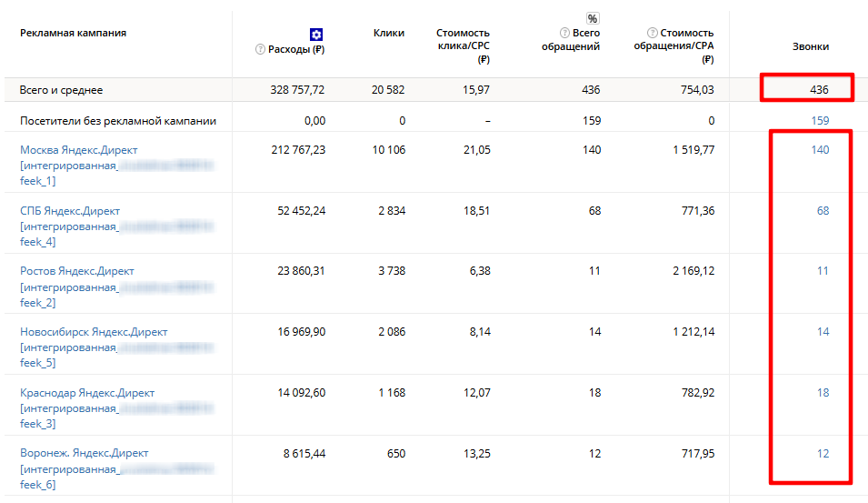Screen dimensions: 868x503
Task: Open the Воронеж Яндекс.Директ campaign
Action: [x=85, y=453]
